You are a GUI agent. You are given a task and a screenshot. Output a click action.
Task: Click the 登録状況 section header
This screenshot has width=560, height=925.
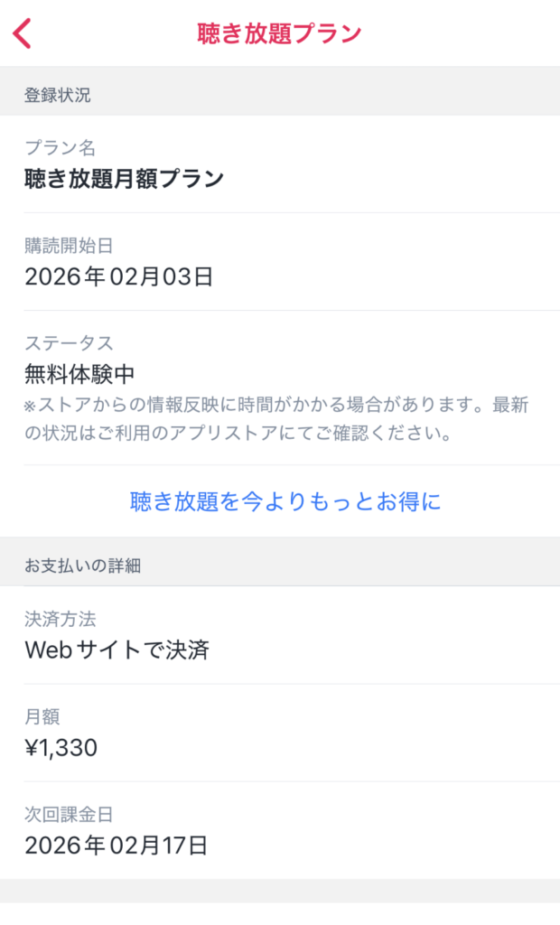(x=58, y=95)
